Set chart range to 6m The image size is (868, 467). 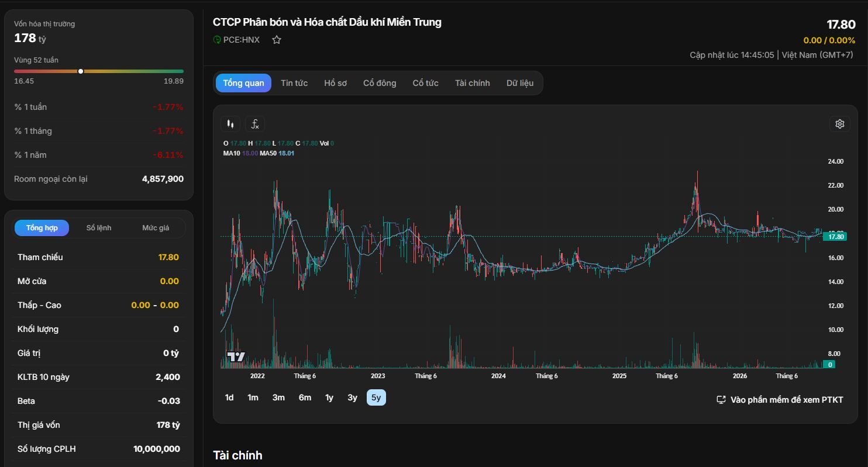305,397
